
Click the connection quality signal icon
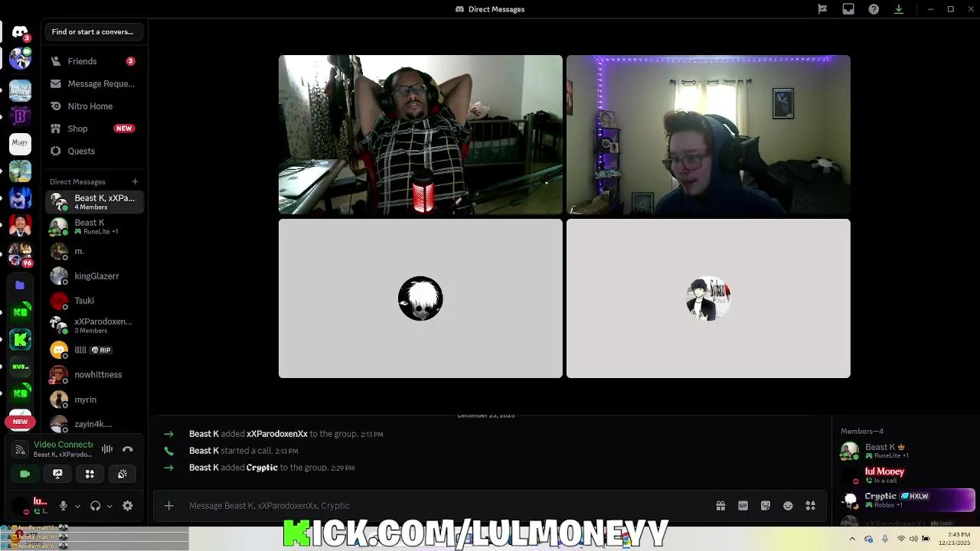(x=21, y=449)
